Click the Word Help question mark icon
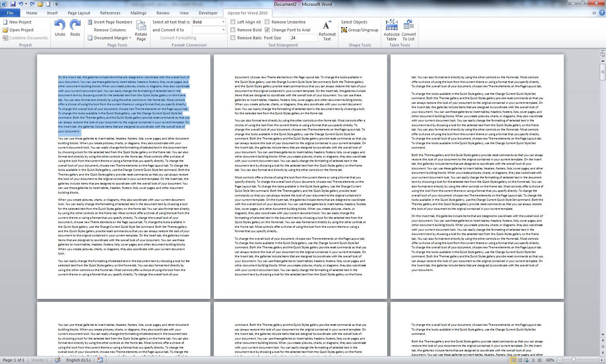 point(601,13)
